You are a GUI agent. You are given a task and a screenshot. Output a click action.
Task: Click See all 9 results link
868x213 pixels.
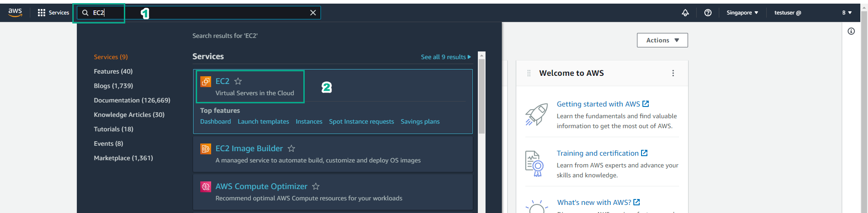click(446, 57)
